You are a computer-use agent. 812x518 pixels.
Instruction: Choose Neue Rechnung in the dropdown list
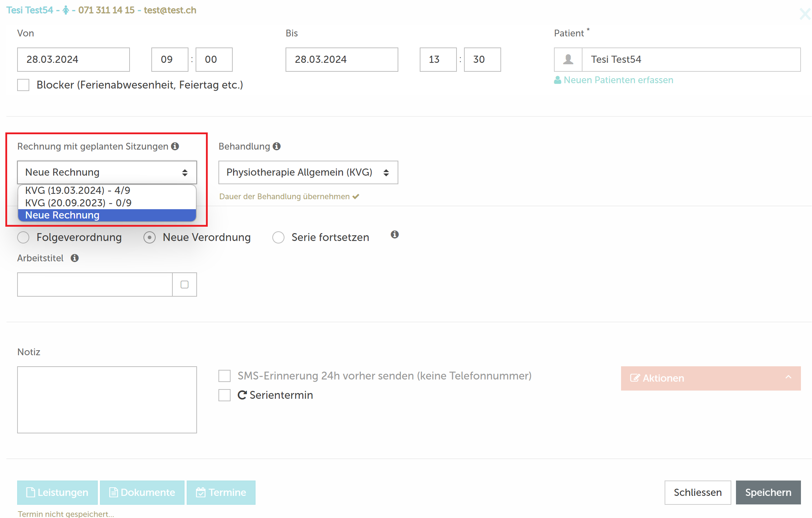point(107,215)
